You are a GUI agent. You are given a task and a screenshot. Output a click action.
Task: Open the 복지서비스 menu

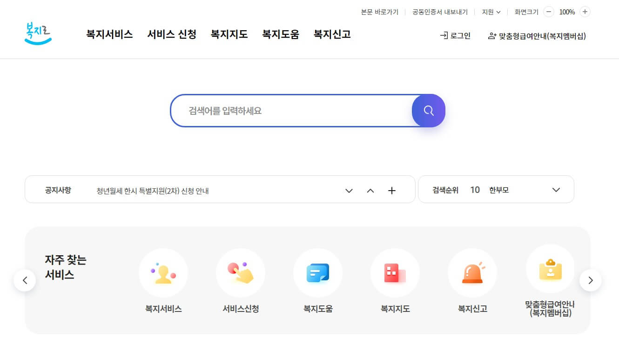109,34
